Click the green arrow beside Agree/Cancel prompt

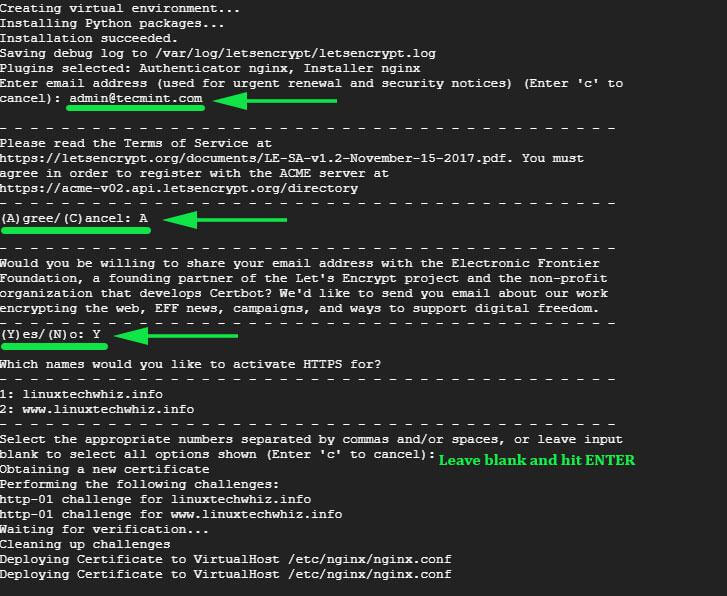click(225, 220)
